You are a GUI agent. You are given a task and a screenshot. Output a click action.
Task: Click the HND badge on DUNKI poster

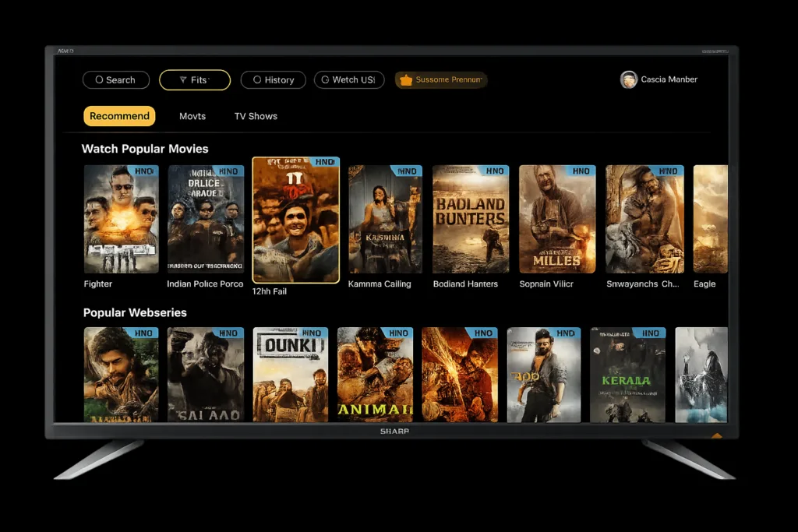click(x=312, y=333)
